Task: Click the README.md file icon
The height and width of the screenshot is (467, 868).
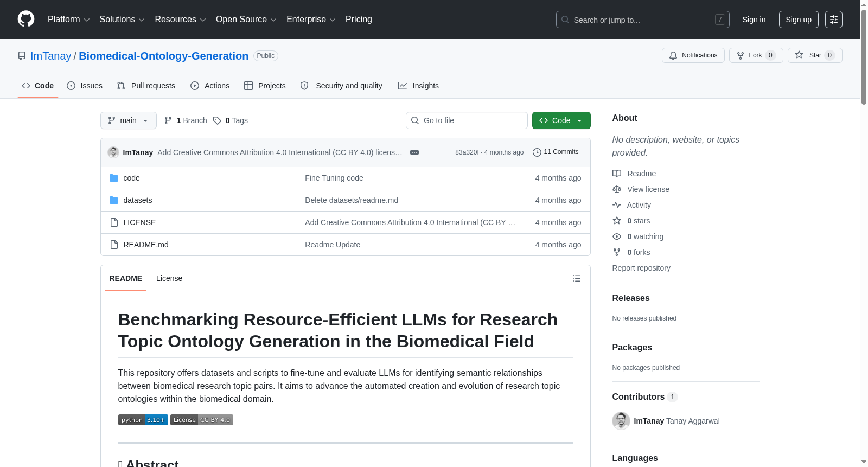Action: coord(114,245)
